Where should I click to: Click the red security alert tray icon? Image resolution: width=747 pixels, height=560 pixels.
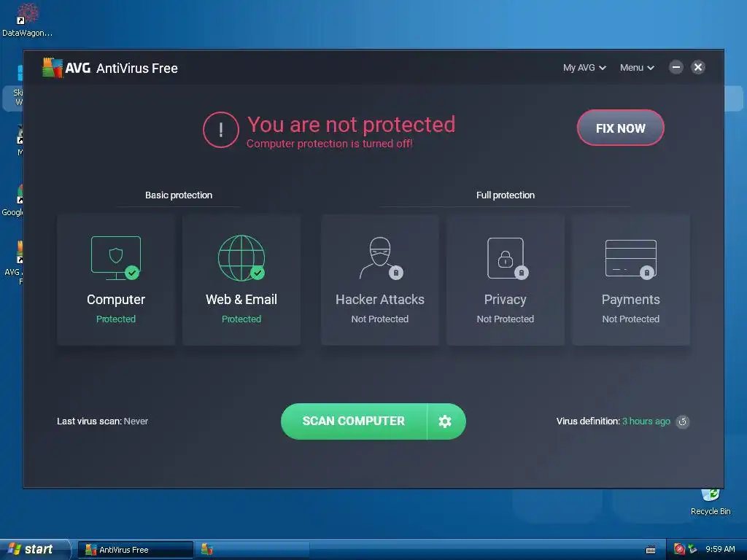pos(679,549)
